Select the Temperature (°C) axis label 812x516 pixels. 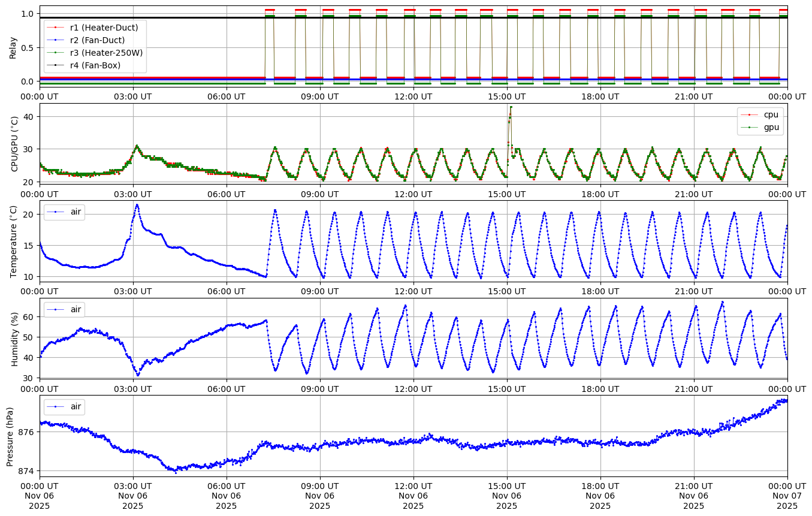[x=15, y=241]
